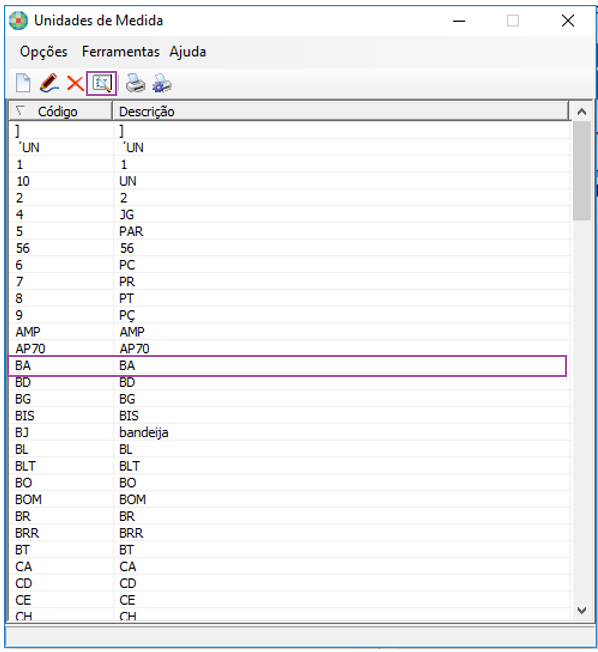Select the AMP unit row
The width and height of the screenshot is (598, 652).
point(289,332)
